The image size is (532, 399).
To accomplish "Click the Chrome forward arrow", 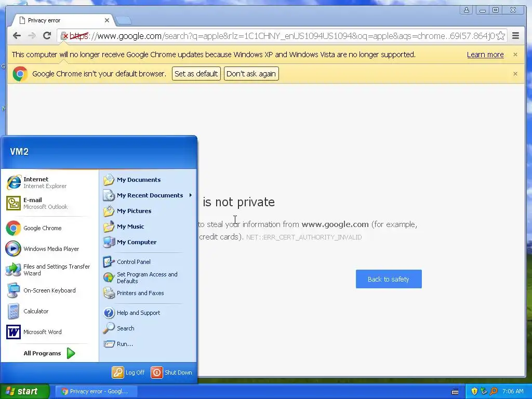I will [32, 36].
